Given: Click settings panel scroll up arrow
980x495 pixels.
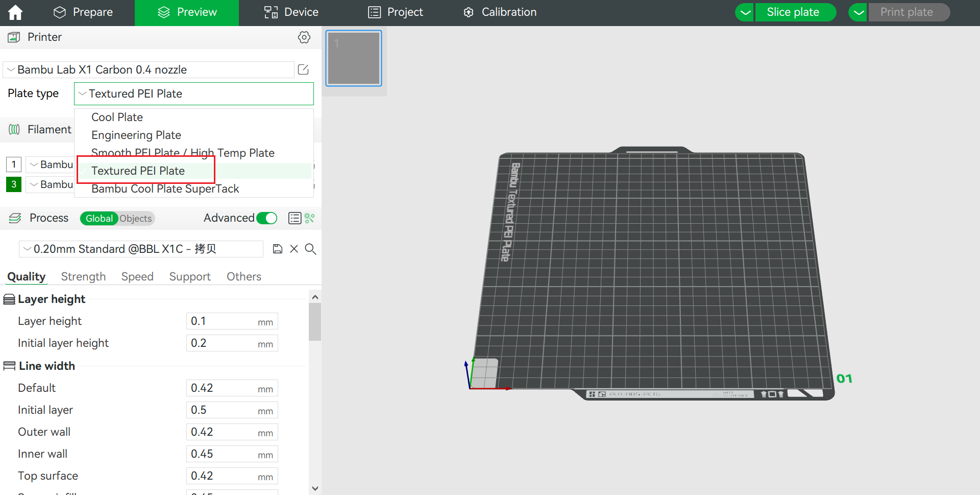Looking at the screenshot, I should click(315, 297).
